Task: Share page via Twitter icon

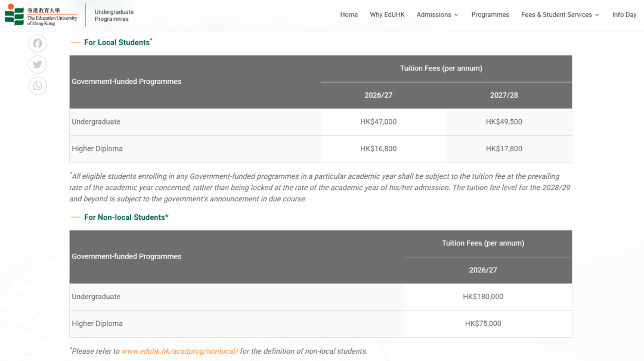Action: coord(38,64)
